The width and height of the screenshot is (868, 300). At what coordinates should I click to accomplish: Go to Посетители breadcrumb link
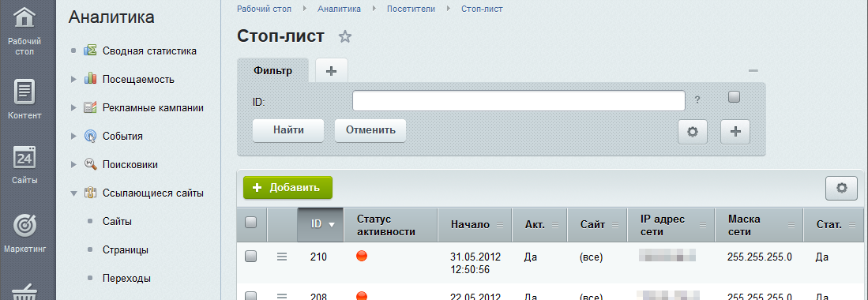coord(411,9)
